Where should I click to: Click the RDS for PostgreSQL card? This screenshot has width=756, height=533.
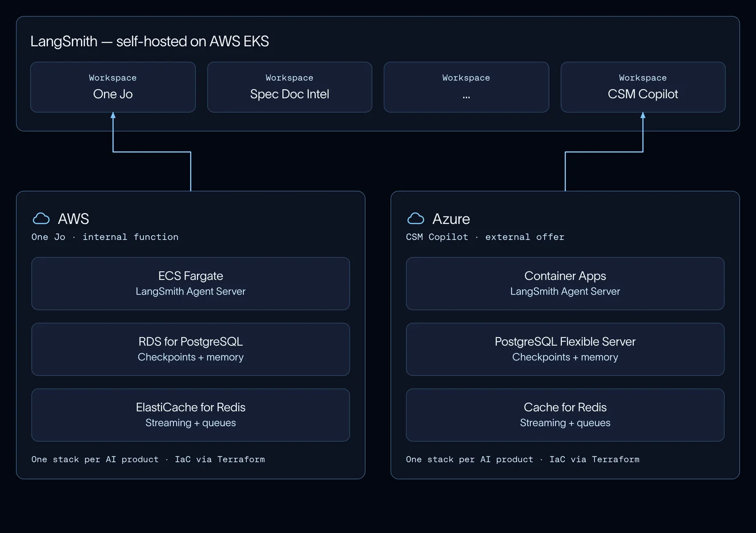click(191, 349)
